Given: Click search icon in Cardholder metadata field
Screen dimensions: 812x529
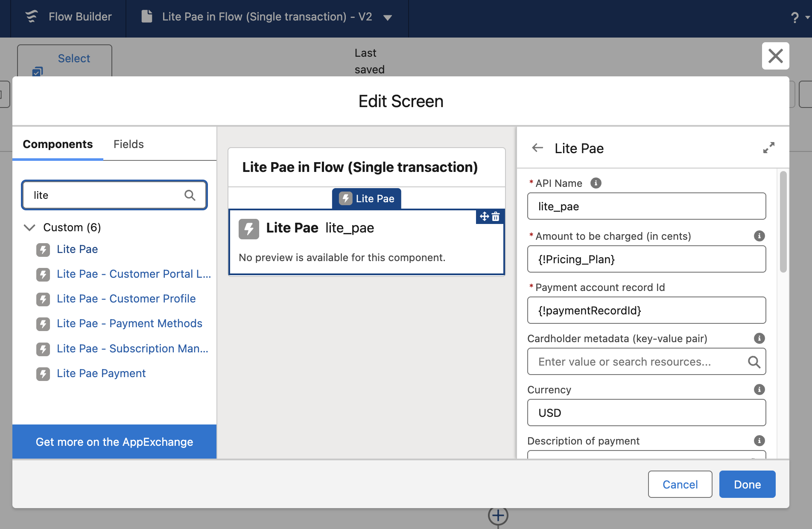Looking at the screenshot, I should [x=754, y=362].
